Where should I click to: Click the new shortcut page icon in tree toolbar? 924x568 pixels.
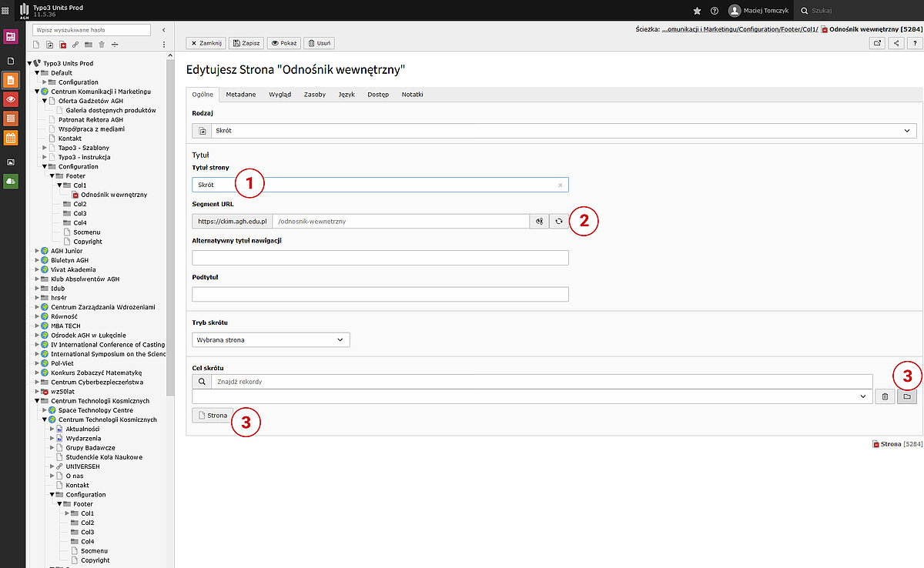pyautogui.click(x=51, y=45)
